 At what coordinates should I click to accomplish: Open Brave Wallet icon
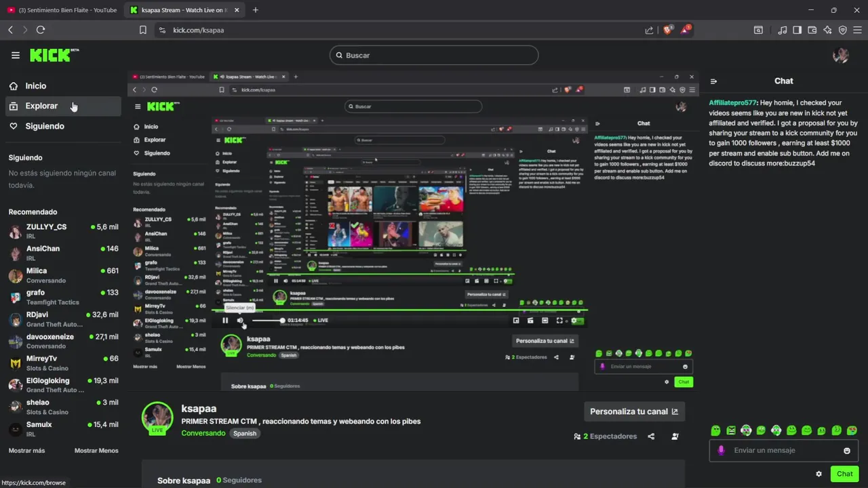[x=812, y=30]
